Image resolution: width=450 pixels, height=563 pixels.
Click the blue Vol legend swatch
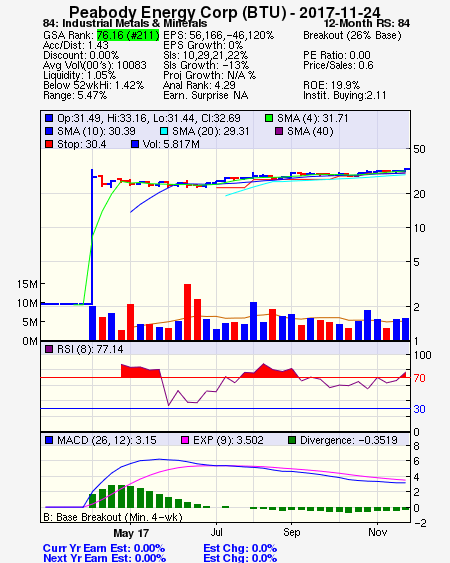pos(135,144)
